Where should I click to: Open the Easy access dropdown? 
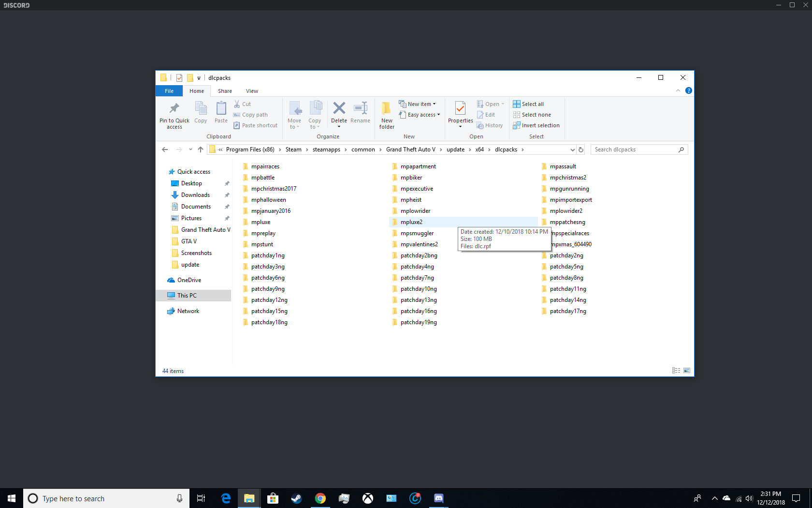[420, 115]
